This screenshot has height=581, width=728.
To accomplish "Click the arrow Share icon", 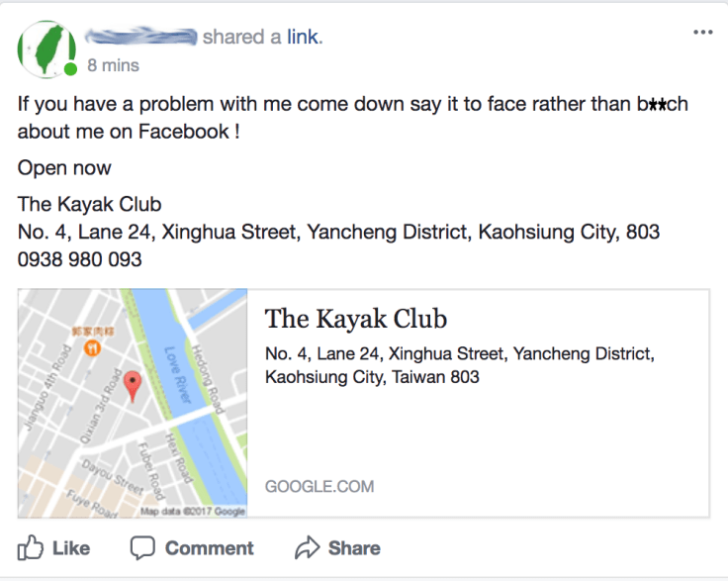I will pyautogui.click(x=308, y=547).
